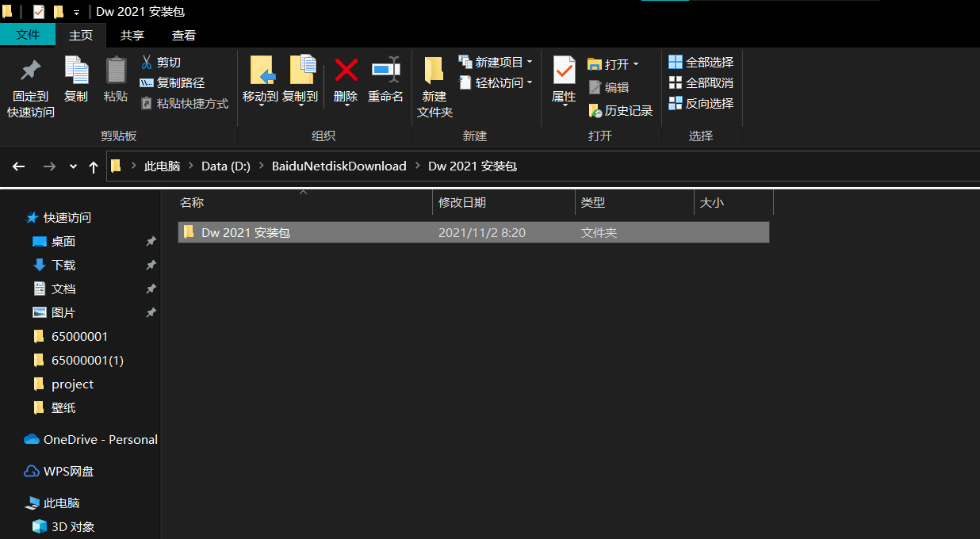Click the Open (打开) folder icon

coord(595,64)
